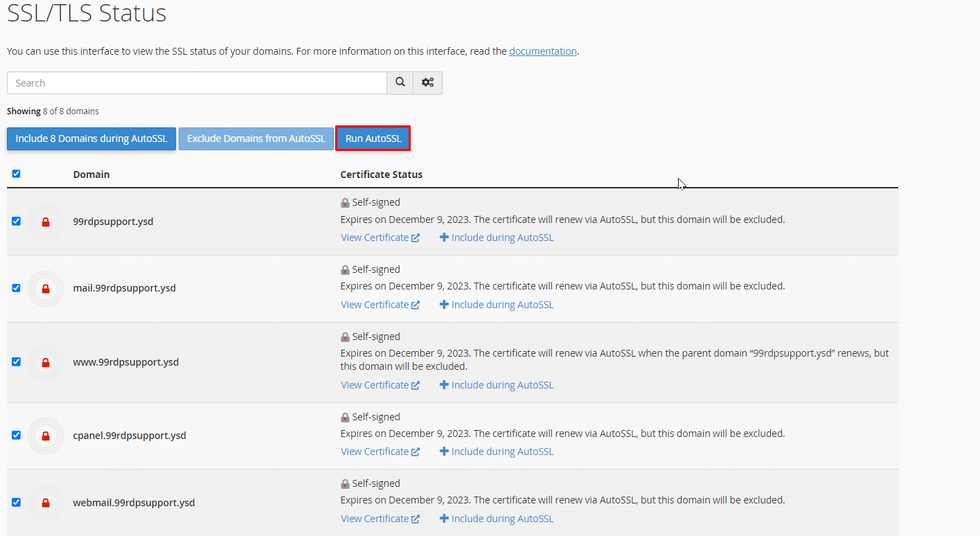
Task: Click red lock icon for webmail.99rdpsupport.ysd
Action: [46, 503]
